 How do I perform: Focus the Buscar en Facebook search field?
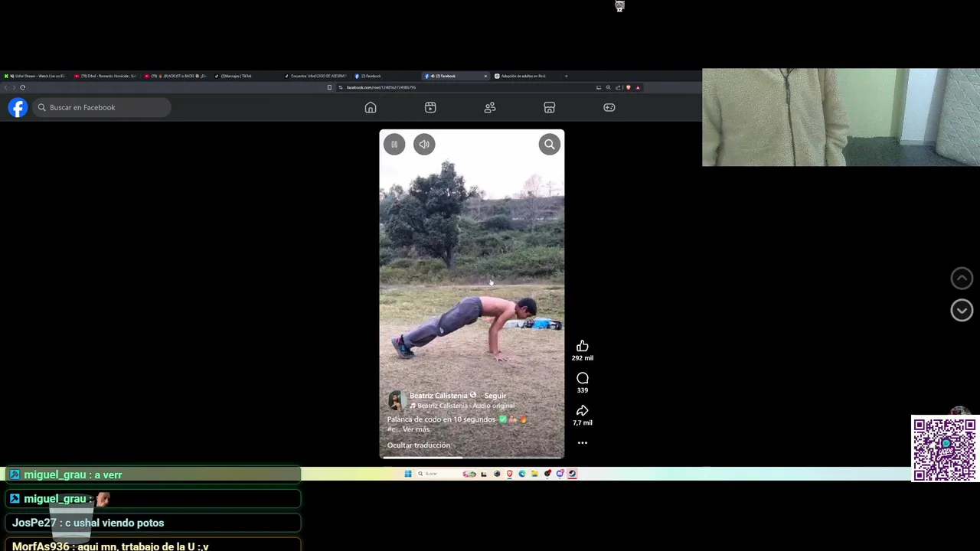click(x=101, y=108)
